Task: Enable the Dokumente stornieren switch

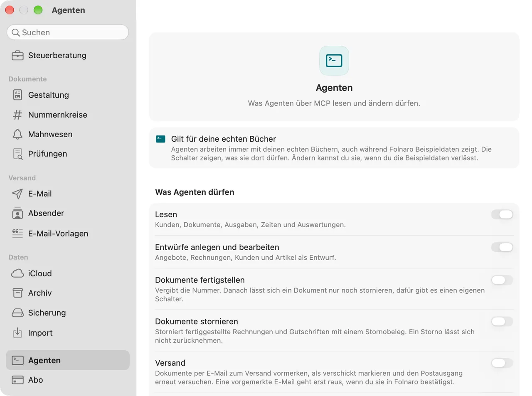Action: point(502,322)
